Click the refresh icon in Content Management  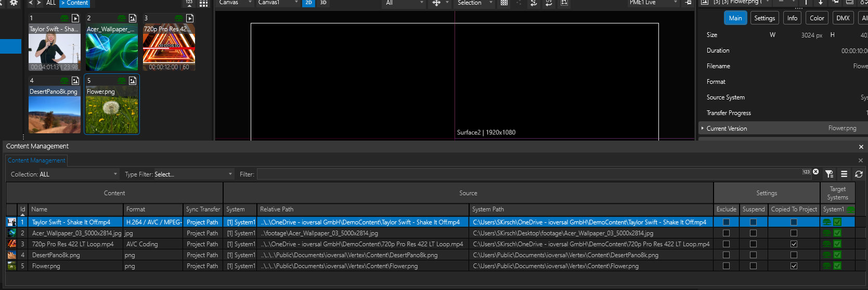point(859,174)
